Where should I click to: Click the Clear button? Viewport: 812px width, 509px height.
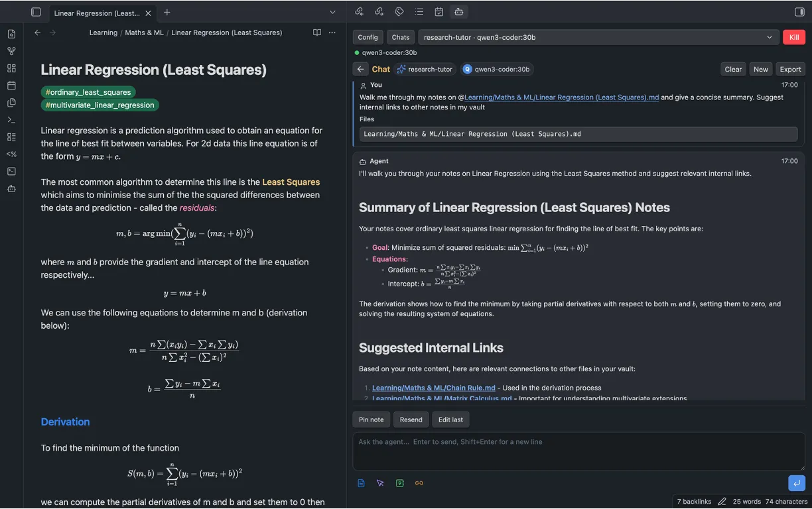tap(733, 69)
